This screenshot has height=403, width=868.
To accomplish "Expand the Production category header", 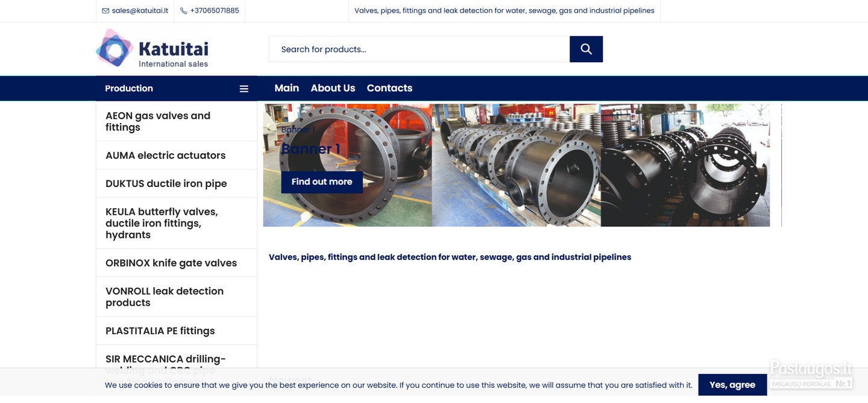I will (176, 88).
